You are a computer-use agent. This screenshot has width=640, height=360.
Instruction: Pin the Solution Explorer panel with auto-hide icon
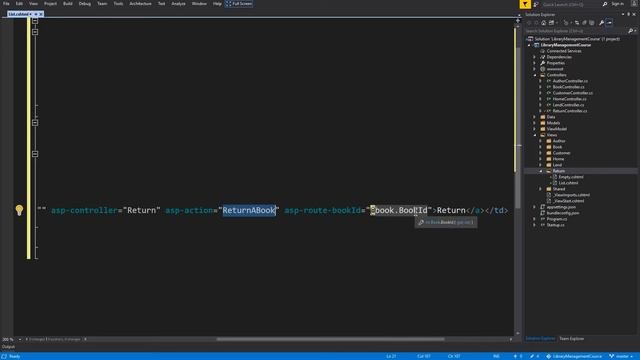point(629,14)
